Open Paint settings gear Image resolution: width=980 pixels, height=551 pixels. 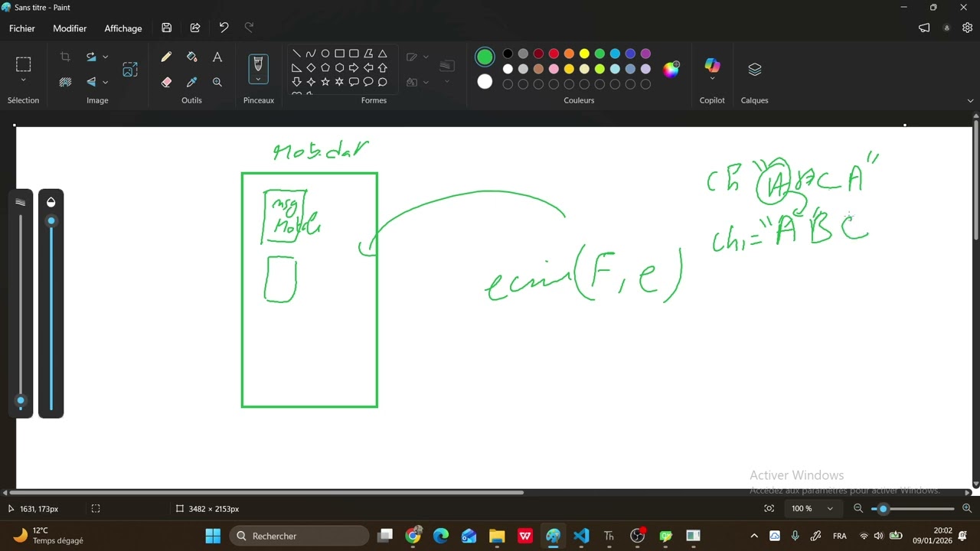[967, 28]
